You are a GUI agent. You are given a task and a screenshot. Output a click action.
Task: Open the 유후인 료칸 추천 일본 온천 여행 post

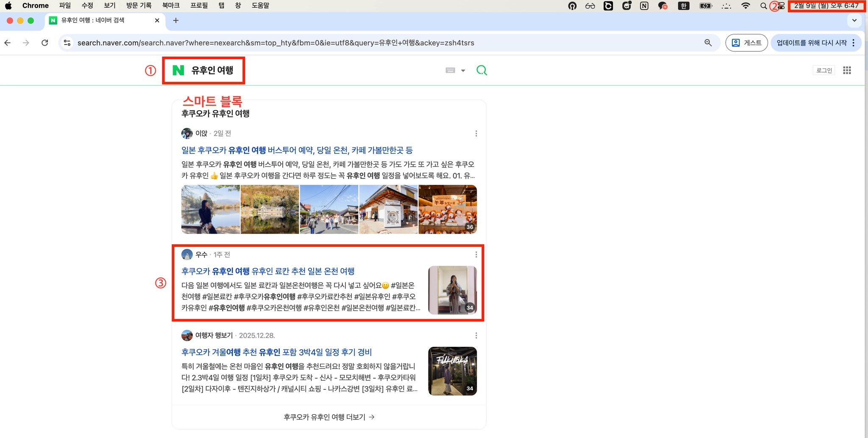pos(268,271)
